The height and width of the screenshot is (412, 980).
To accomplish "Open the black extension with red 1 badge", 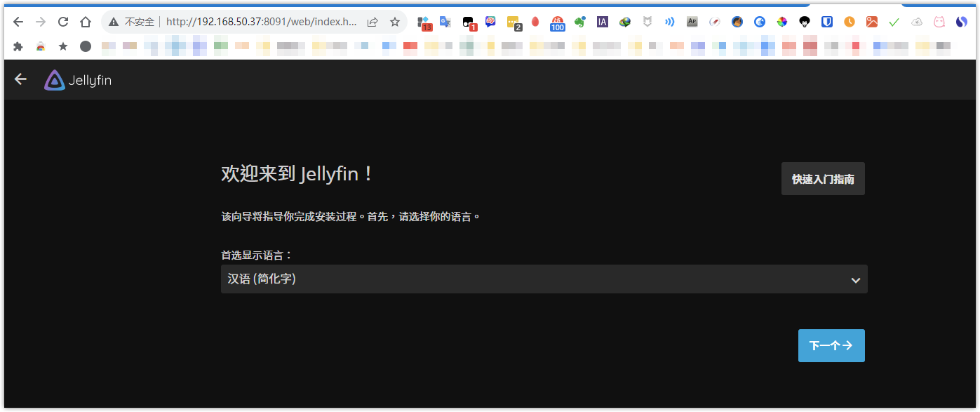I will click(x=469, y=22).
